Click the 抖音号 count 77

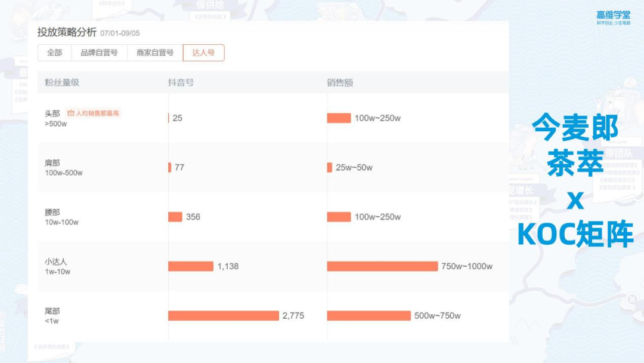(179, 167)
